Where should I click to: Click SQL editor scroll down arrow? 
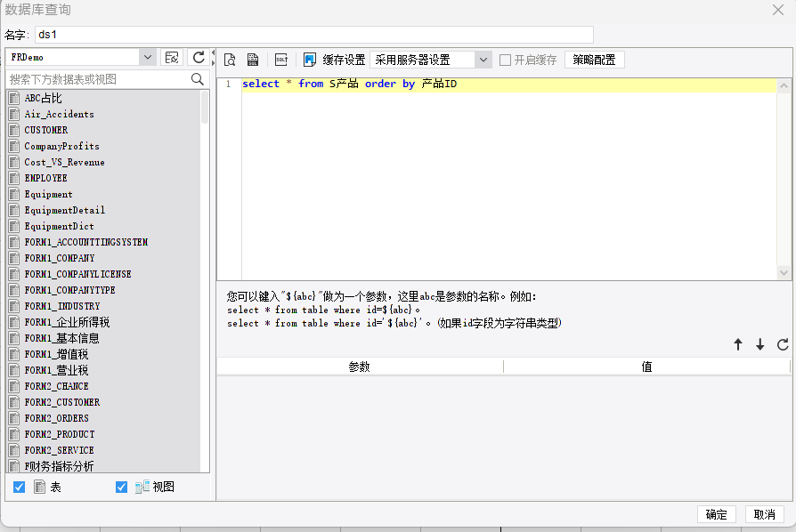(784, 273)
